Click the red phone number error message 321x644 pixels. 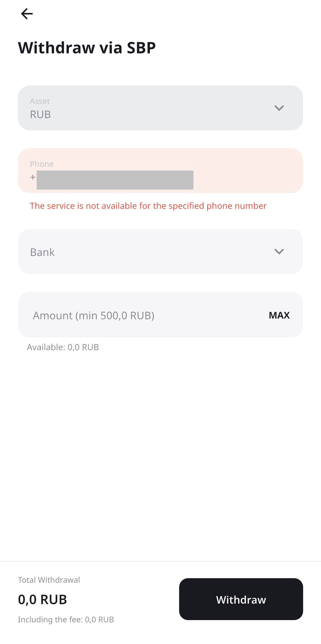tap(148, 206)
